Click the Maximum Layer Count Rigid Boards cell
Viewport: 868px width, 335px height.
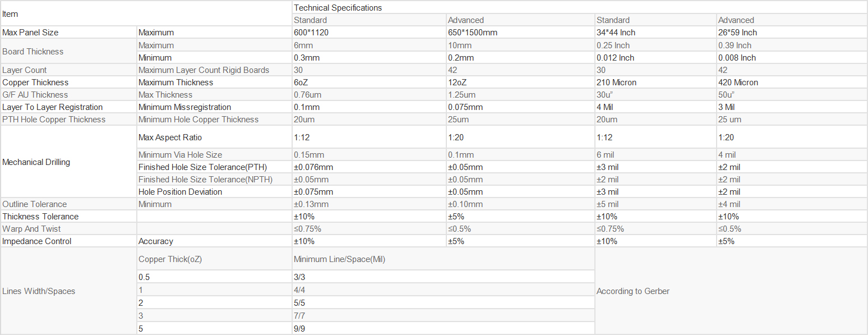[214, 70]
